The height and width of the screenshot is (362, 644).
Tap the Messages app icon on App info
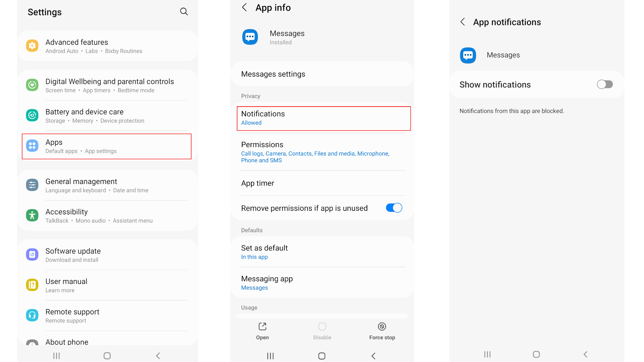(x=250, y=37)
